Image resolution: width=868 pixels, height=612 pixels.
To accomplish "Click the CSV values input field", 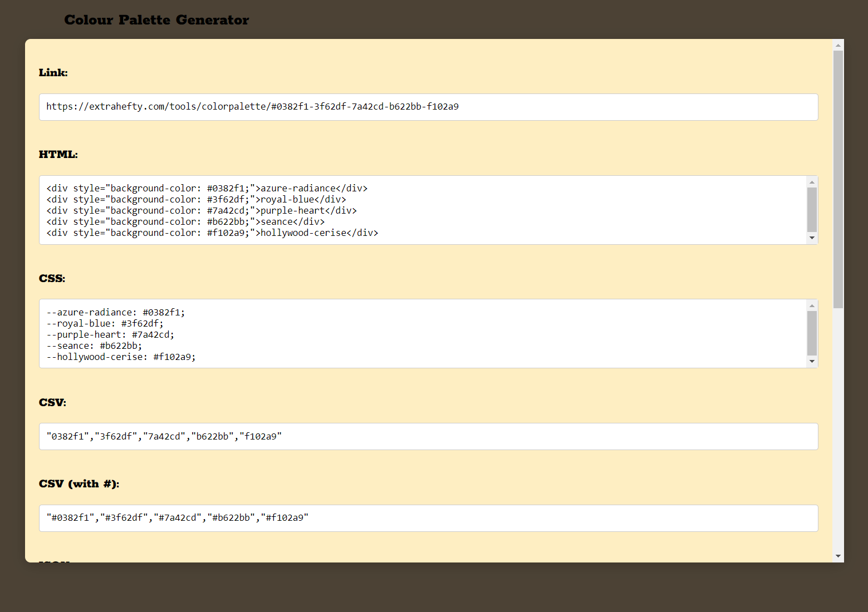I will [428, 437].
